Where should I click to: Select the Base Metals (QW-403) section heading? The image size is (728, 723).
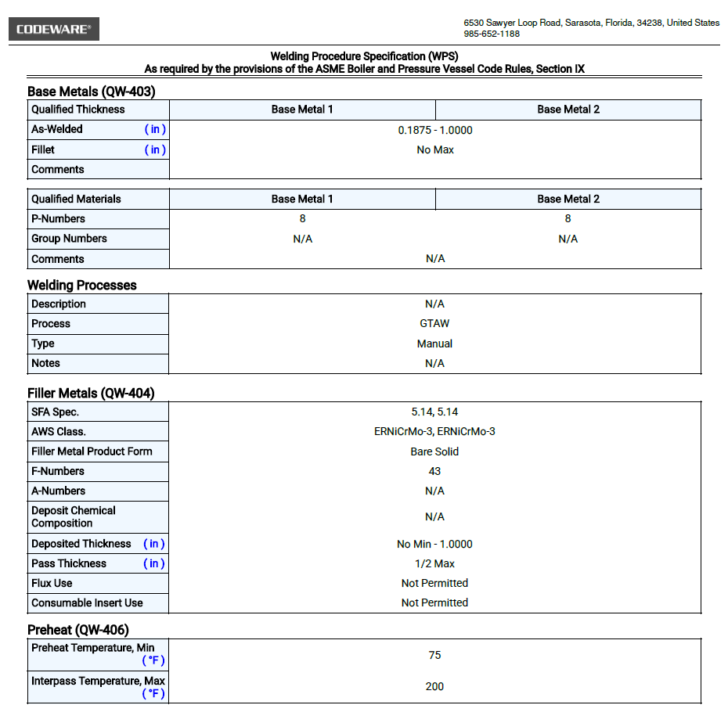pyautogui.click(x=92, y=92)
